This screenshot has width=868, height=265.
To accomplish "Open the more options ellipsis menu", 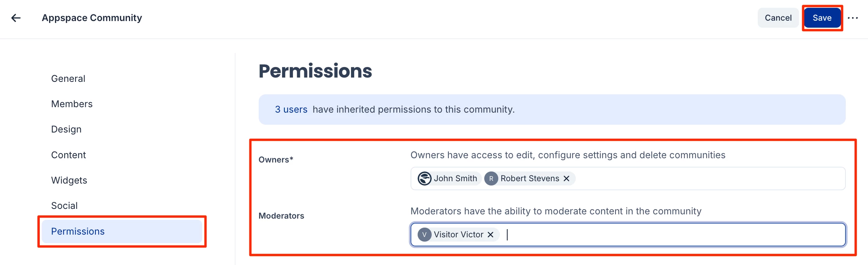I will [852, 18].
